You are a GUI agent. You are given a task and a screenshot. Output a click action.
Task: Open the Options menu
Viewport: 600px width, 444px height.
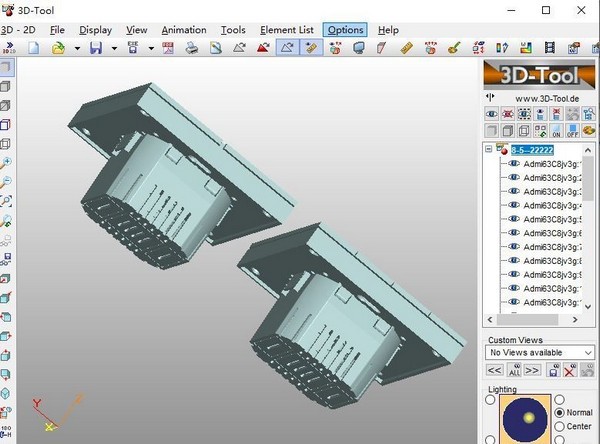click(x=346, y=30)
